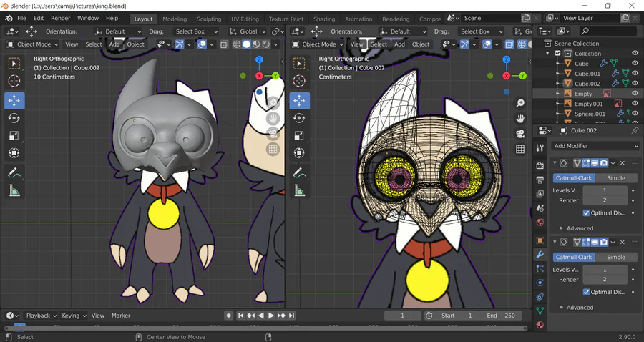
Task: Uncheck the Collection exclude checkbox
Action: coord(557,54)
